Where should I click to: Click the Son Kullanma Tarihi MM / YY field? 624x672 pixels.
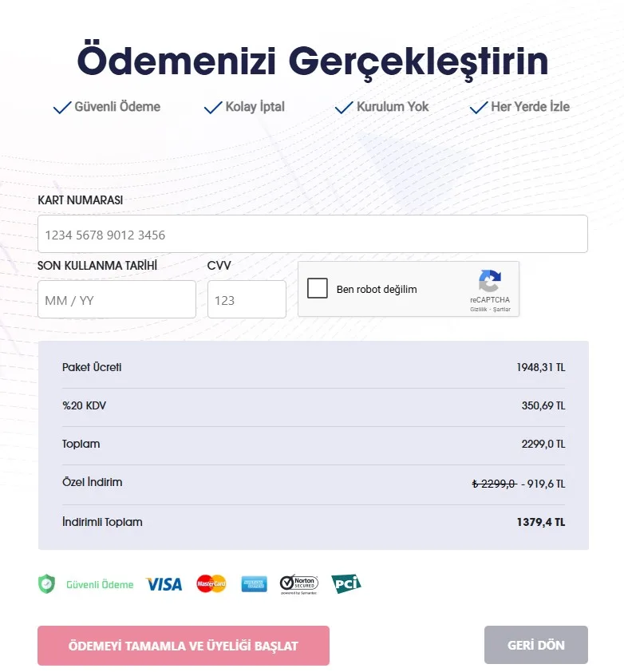(x=117, y=300)
